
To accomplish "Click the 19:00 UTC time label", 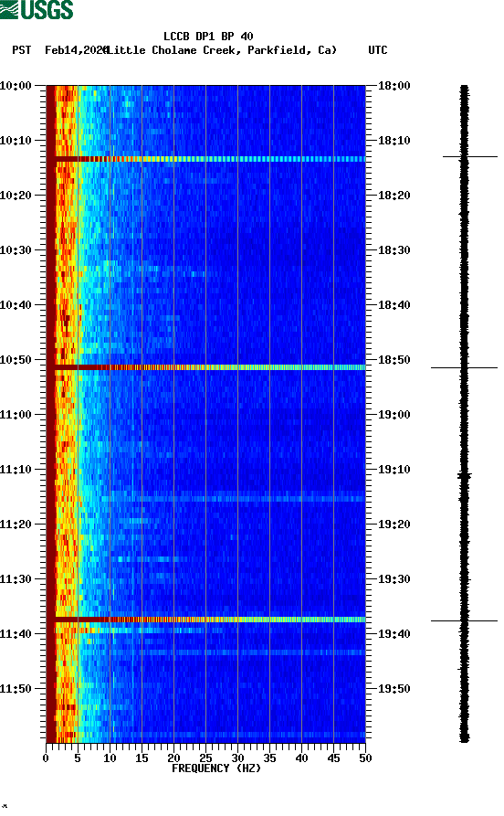I will 394,415.
